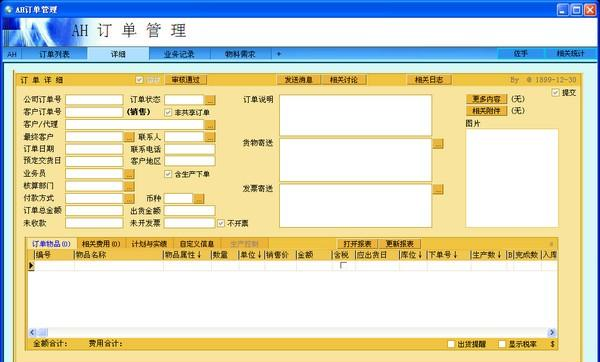Open the 付款方式 lookup button
Image resolution: width=600 pixels, height=362 pixels.
(x=129, y=199)
